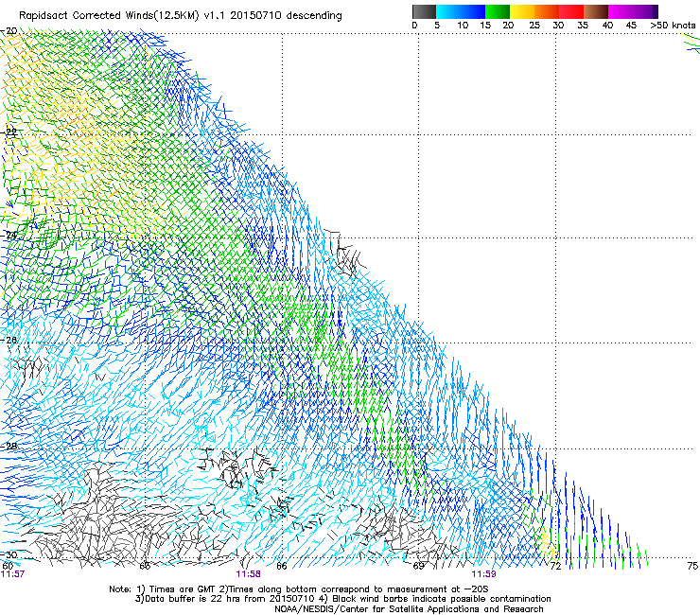Click the -26 latitude axis label
The height and width of the screenshot is (615, 700).
coord(9,341)
